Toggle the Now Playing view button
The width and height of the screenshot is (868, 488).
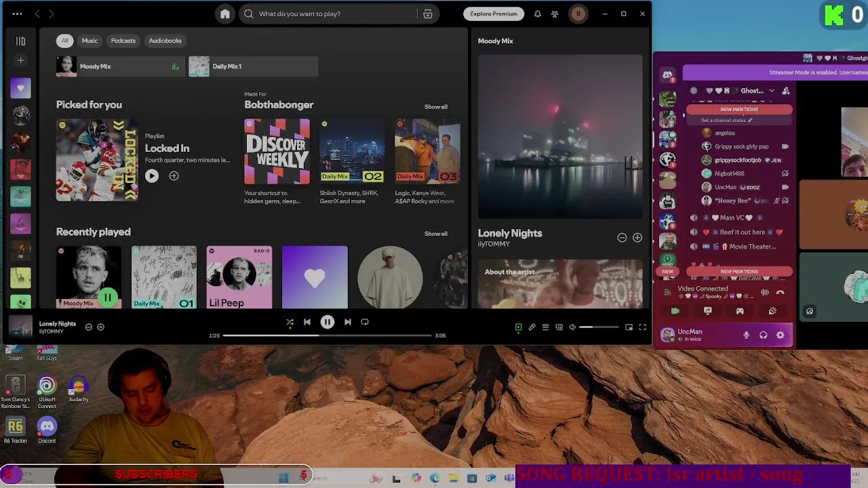(518, 327)
